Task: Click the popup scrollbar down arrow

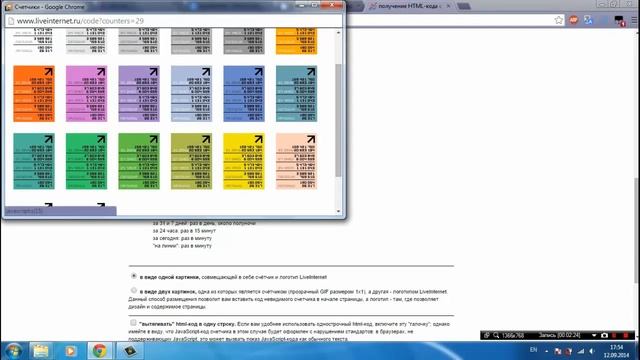Action: 338,211
